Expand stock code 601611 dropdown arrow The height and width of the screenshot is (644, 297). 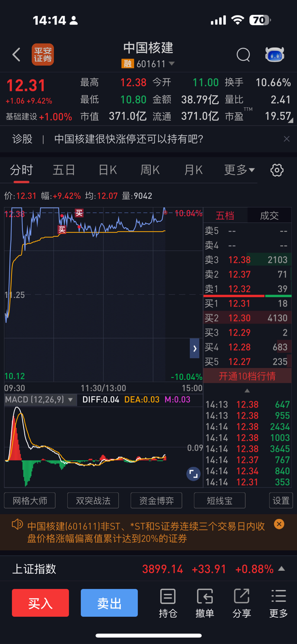(x=172, y=64)
